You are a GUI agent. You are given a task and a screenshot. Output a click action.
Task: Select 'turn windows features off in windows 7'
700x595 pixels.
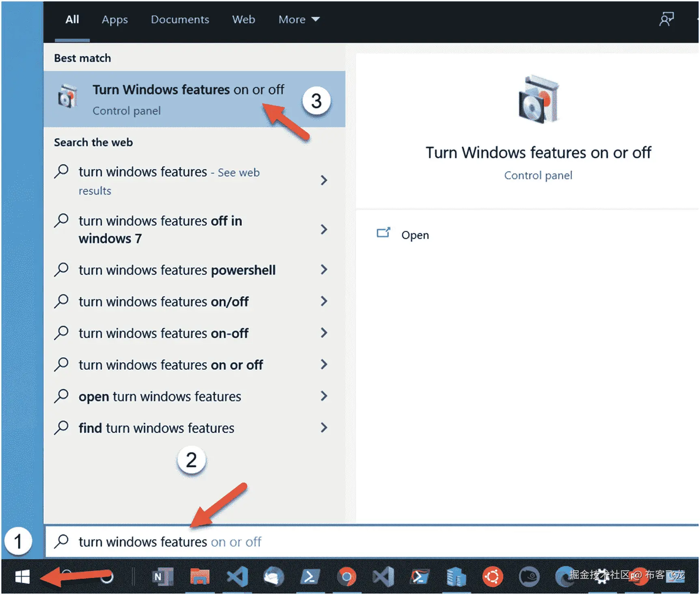click(x=194, y=229)
